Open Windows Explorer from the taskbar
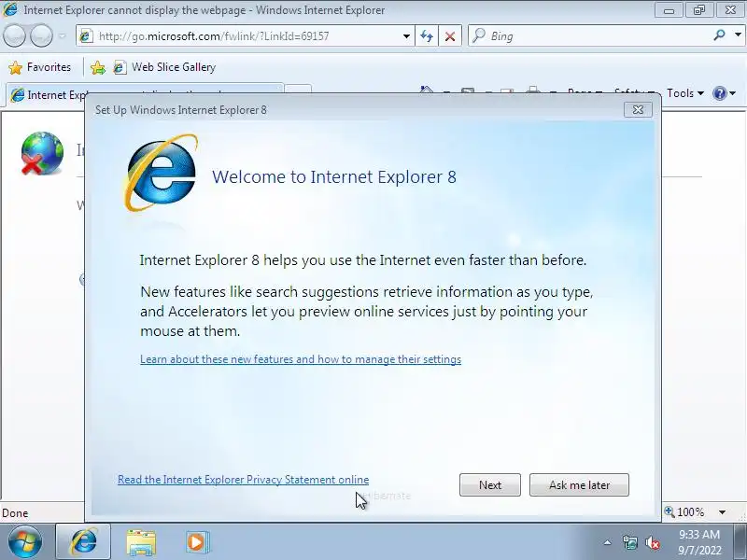 point(141,542)
